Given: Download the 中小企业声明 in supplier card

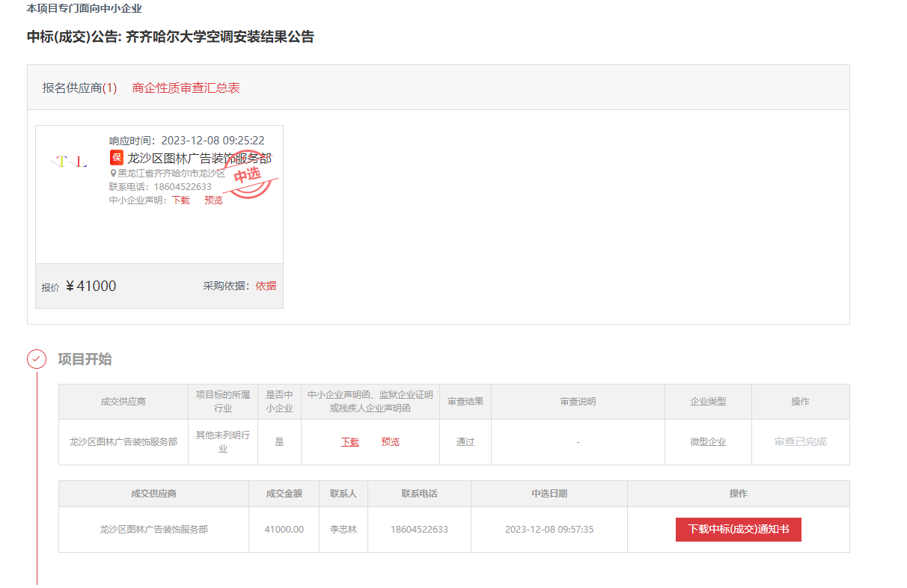Looking at the screenshot, I should 180,200.
